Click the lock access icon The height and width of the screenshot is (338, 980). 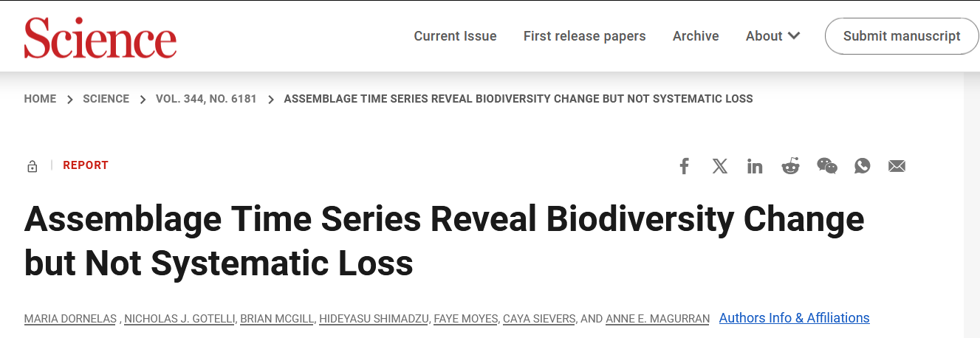(x=32, y=166)
